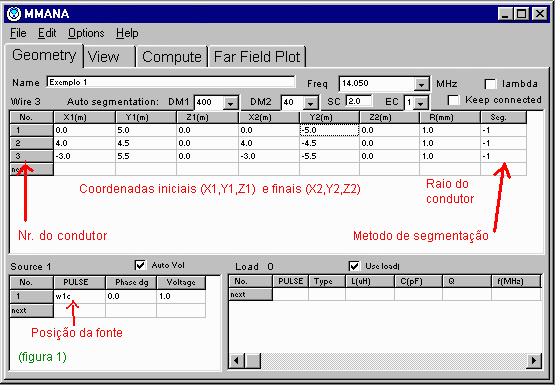555x385 pixels.
Task: Expand the DM1 dropdown arrow
Action: 230,103
